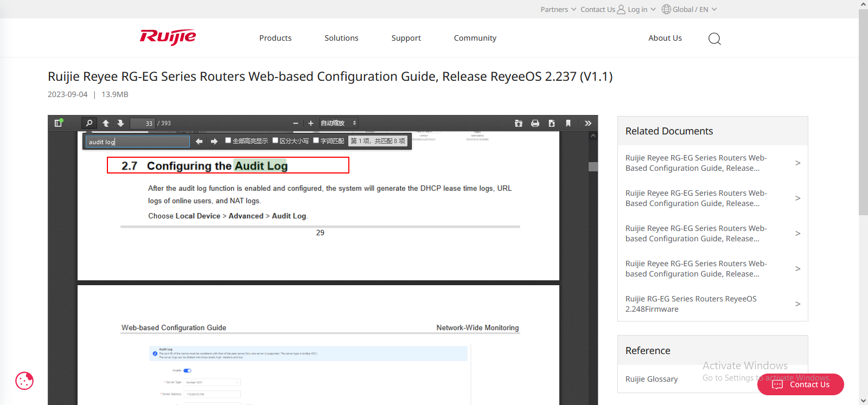The width and height of the screenshot is (868, 405).
Task: Click the Contact Us chat button
Action: 801,384
